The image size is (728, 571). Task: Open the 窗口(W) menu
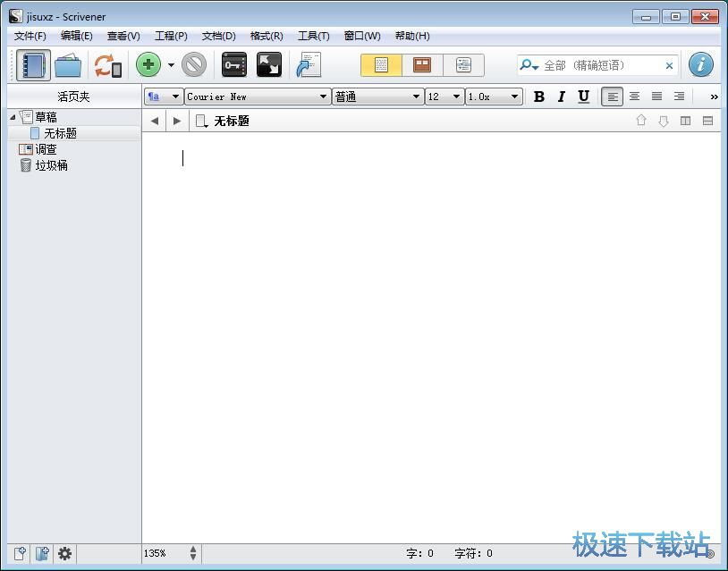coord(362,36)
